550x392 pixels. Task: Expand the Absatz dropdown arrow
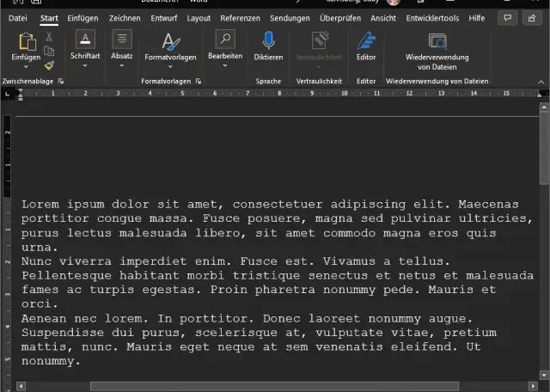tap(122, 65)
